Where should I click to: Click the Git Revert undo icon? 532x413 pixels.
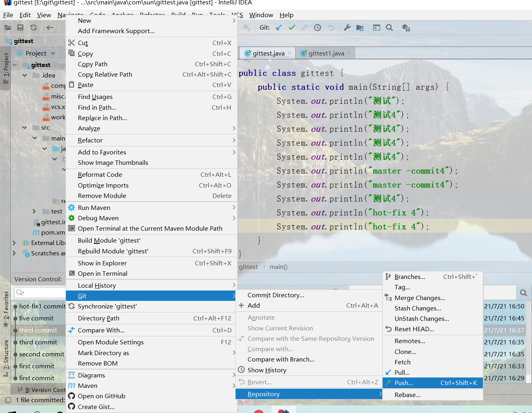point(331,28)
